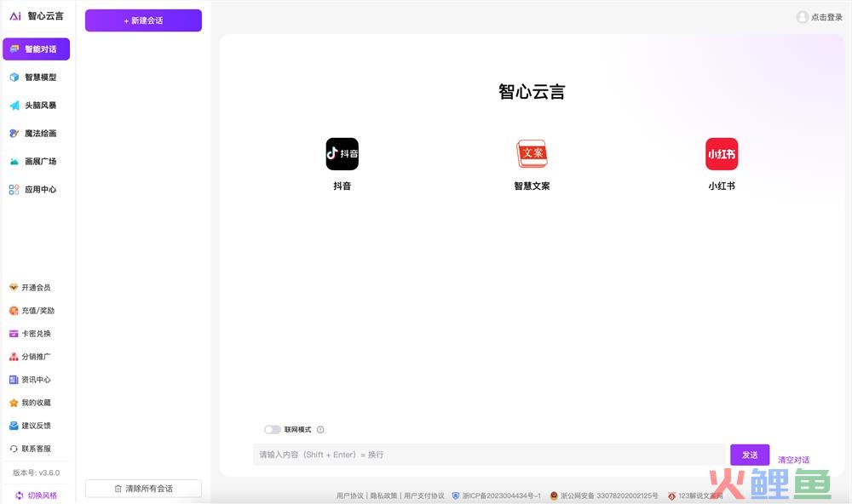Open the 卡密兑换 link
The image size is (852, 504).
pos(36,334)
